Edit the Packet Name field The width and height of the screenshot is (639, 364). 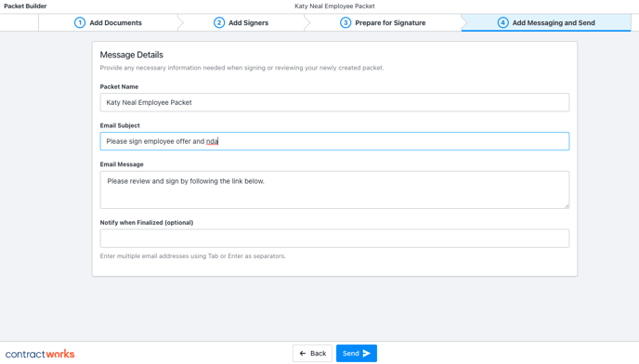[x=334, y=102]
